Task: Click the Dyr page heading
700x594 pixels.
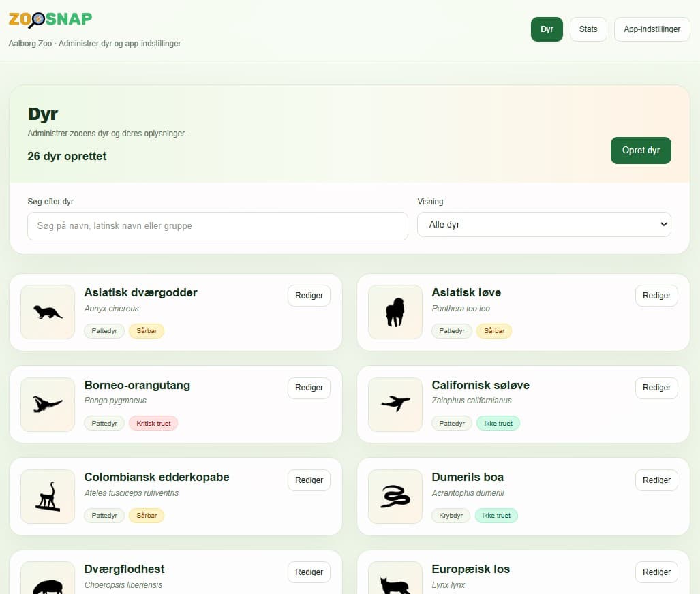Action: (x=42, y=114)
